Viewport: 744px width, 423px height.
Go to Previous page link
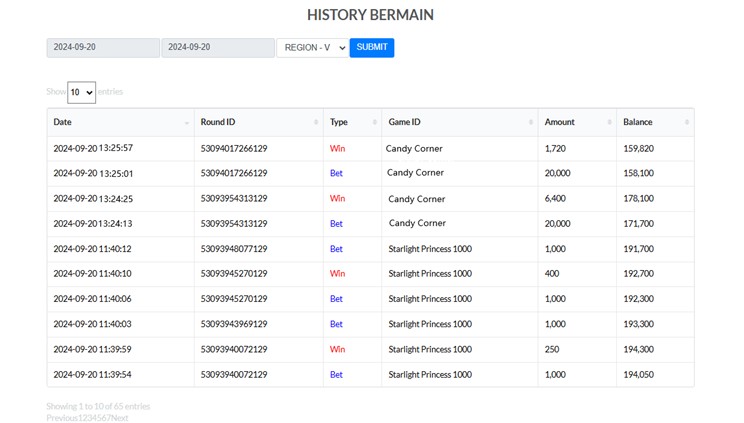[62, 418]
